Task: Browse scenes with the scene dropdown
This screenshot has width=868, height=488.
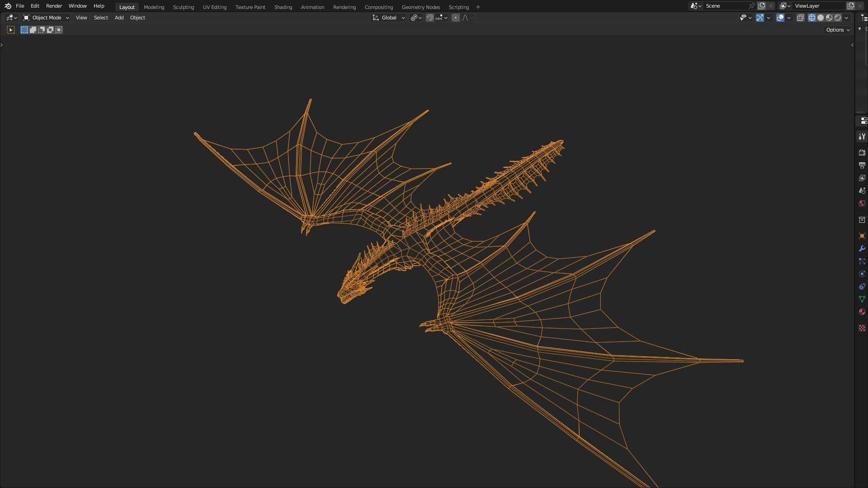Action: (695, 6)
